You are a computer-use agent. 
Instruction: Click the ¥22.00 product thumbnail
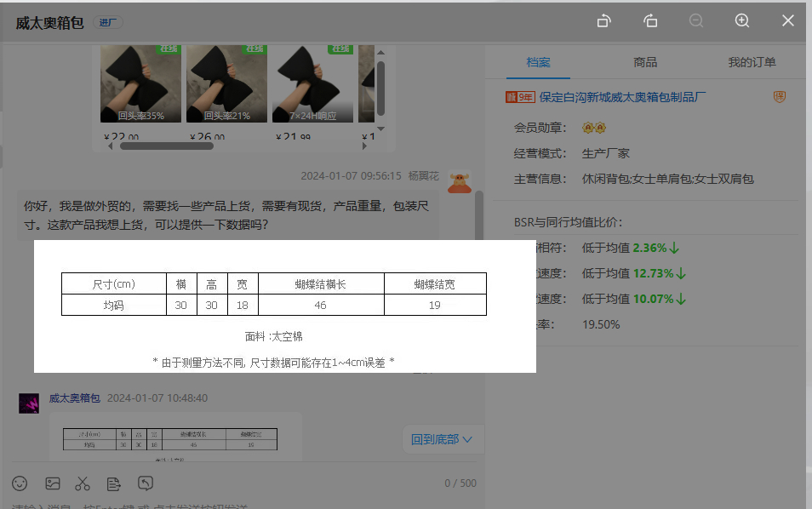[140, 84]
